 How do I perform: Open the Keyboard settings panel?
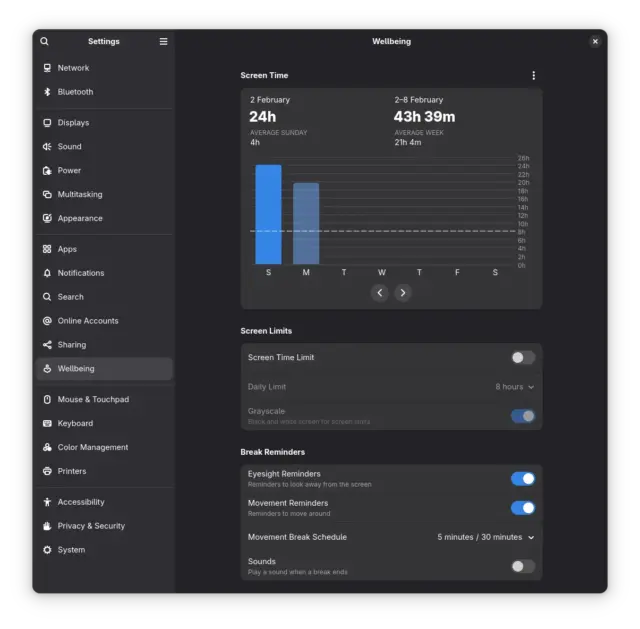tap(104, 423)
